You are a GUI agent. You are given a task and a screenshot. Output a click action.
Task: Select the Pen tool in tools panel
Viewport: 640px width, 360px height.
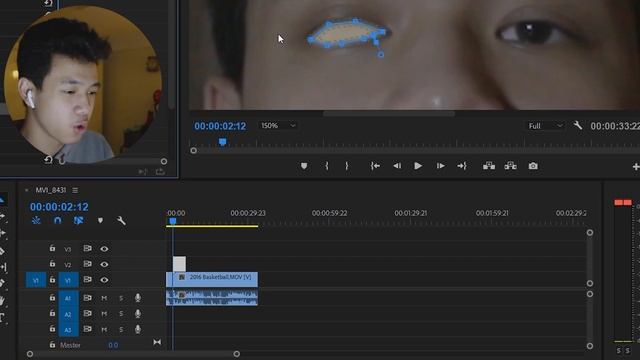click(2, 284)
